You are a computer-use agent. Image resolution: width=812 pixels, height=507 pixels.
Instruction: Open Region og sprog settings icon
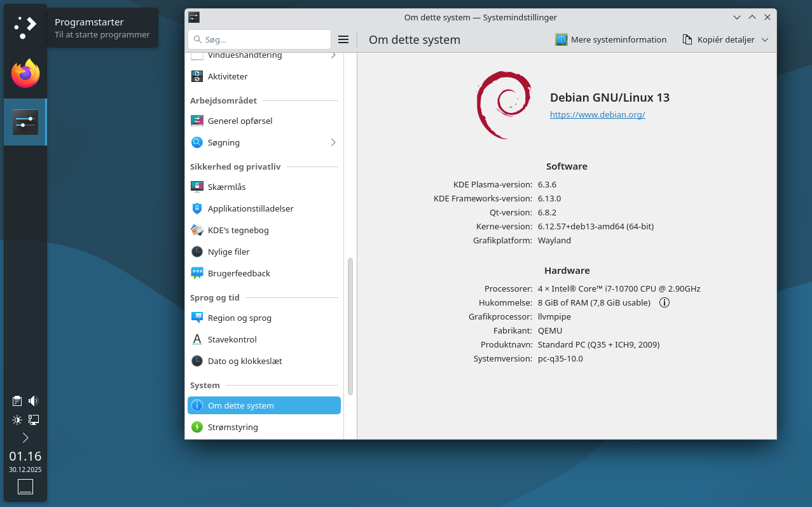pyautogui.click(x=197, y=317)
